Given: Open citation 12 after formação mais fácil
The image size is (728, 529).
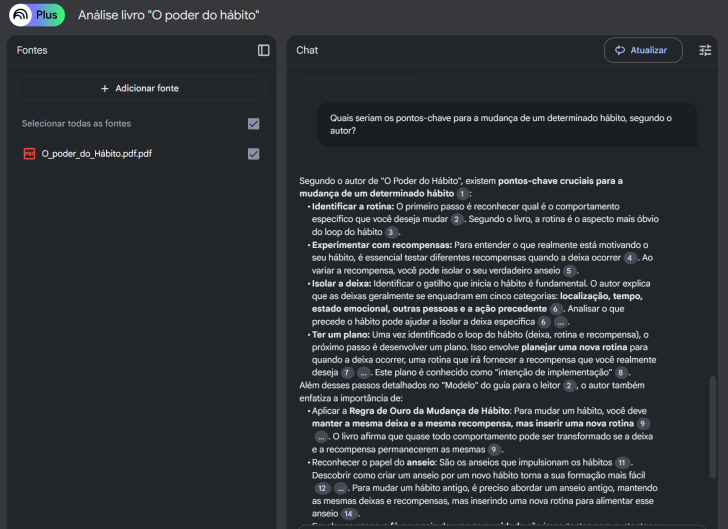Looking at the screenshot, I should tap(322, 488).
